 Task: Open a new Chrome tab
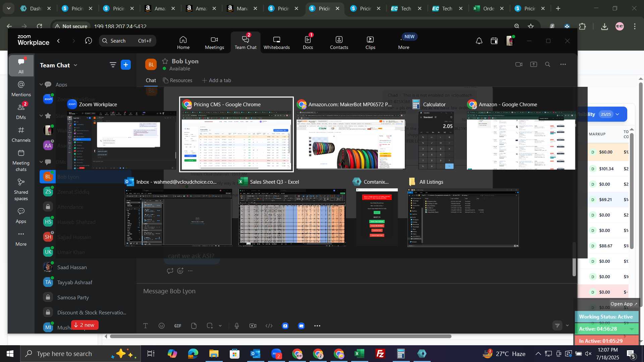click(x=558, y=9)
